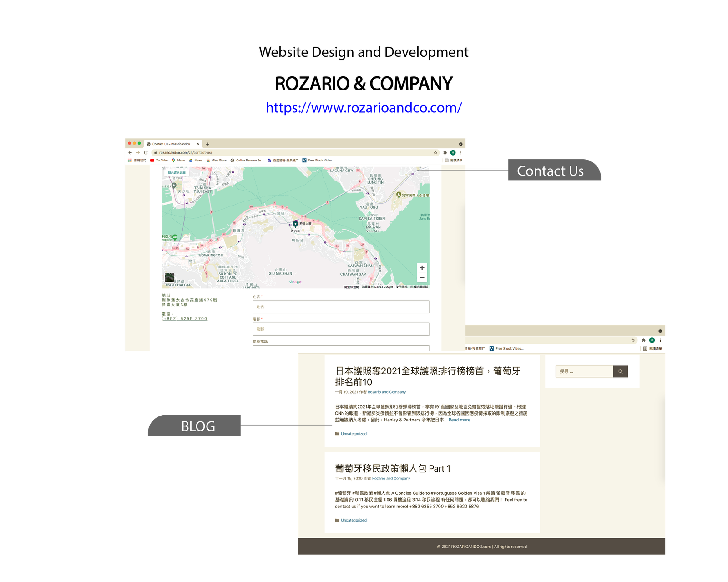Click the name input field
Viewport: 728px width, 582px height.
point(340,307)
